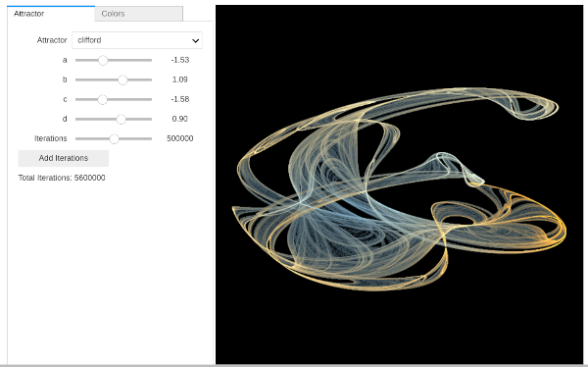Click the right end of the Iterations slider track
Viewport: 588px width, 367px height.
(x=151, y=138)
